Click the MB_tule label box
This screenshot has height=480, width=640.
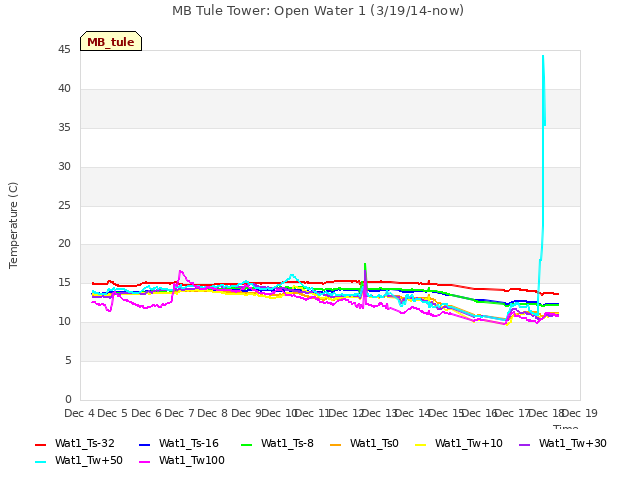coord(111,41)
